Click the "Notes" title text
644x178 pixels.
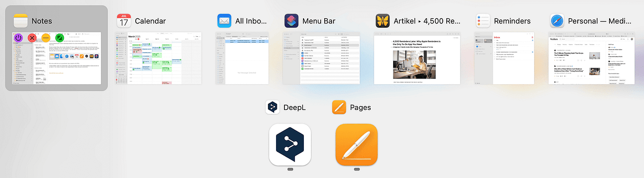pyautogui.click(x=42, y=21)
